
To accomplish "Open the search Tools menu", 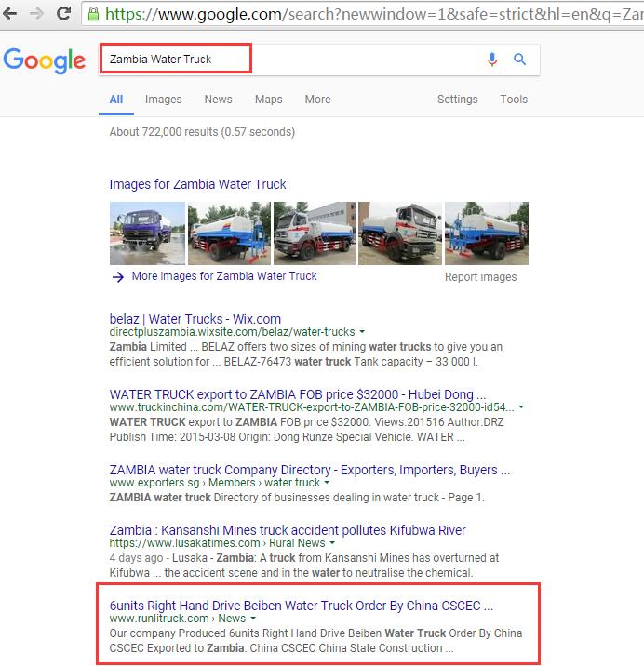I will point(514,100).
